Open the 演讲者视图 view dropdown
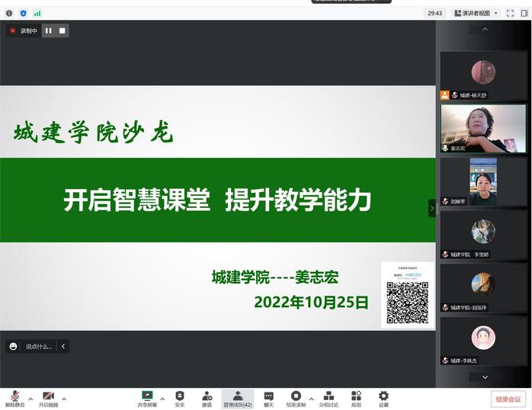Screen dimensions: 532x410 coord(476,13)
